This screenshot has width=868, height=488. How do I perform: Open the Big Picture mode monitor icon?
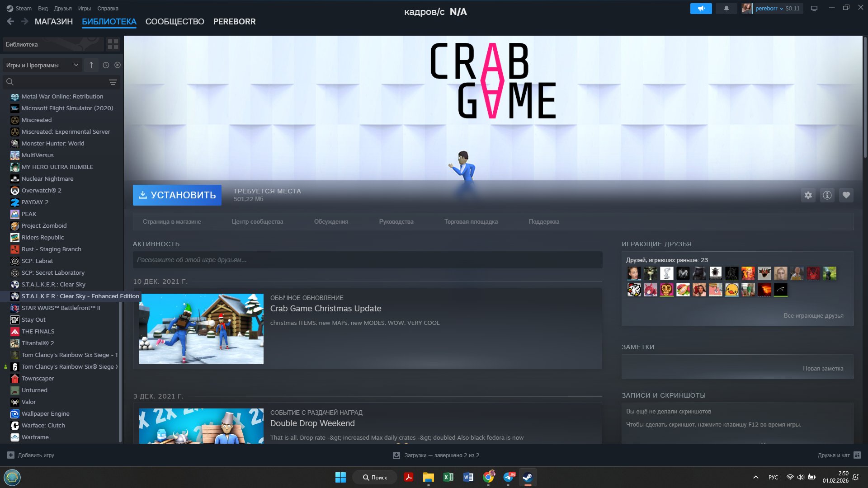[x=814, y=9]
